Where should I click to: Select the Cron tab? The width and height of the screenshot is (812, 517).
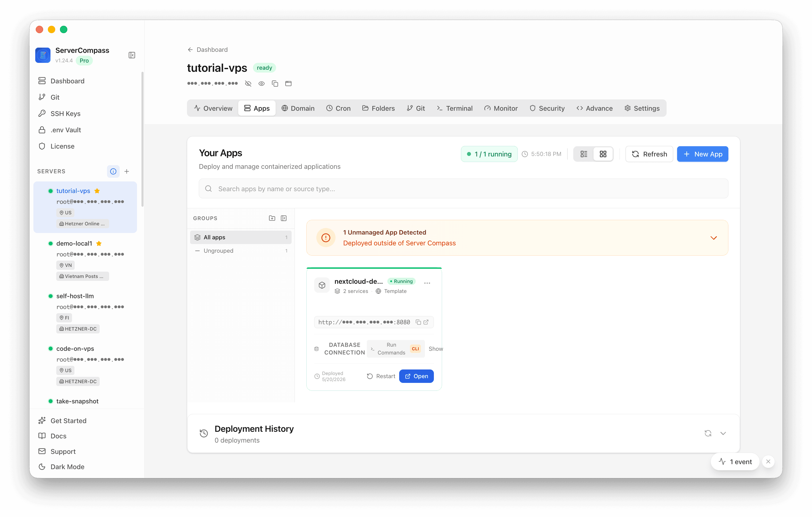[338, 108]
